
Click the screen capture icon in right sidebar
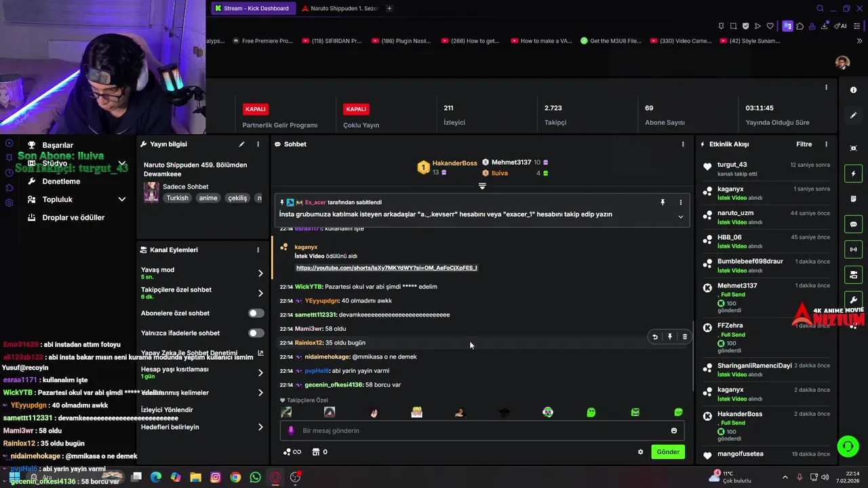(x=853, y=148)
